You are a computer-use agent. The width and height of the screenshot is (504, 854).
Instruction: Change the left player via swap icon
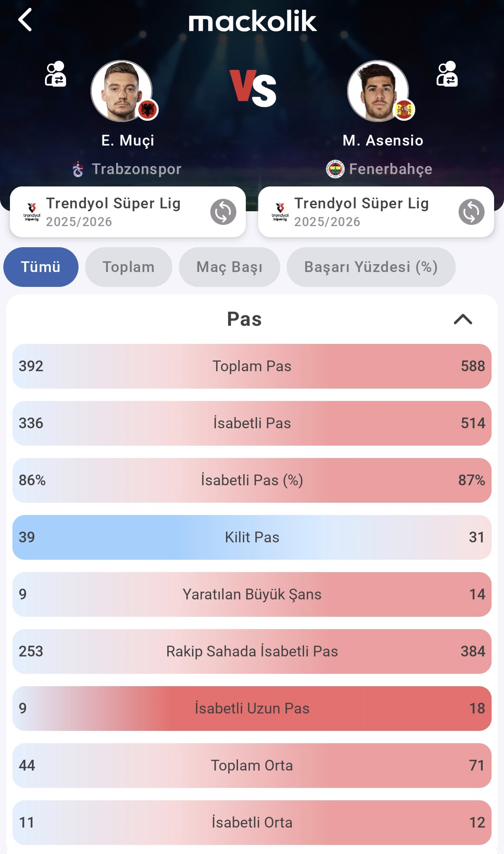pyautogui.click(x=55, y=74)
